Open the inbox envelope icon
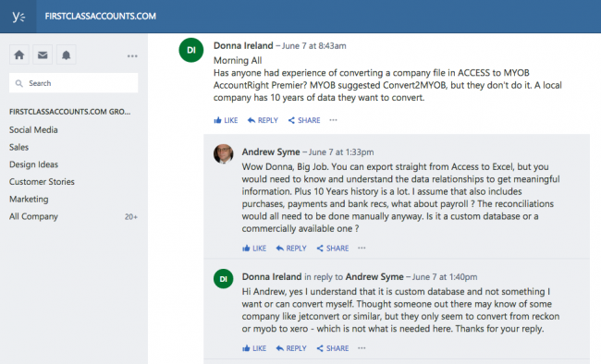601x364 pixels. [x=43, y=55]
